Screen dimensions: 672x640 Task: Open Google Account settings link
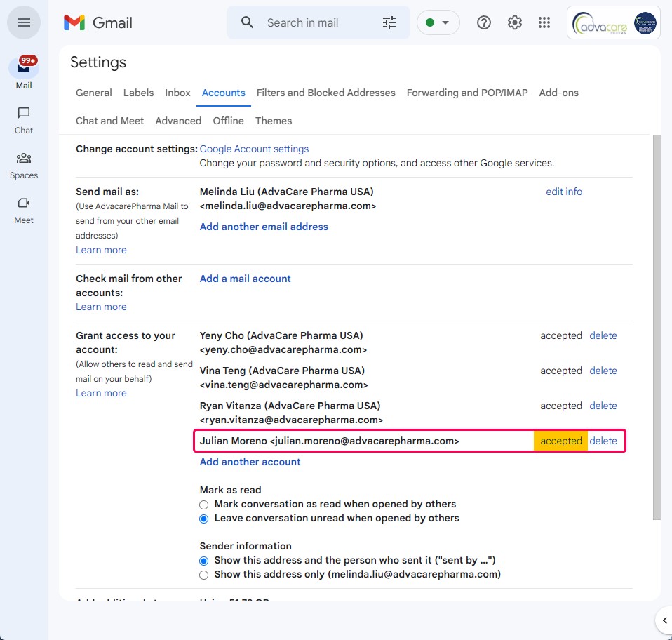(254, 149)
